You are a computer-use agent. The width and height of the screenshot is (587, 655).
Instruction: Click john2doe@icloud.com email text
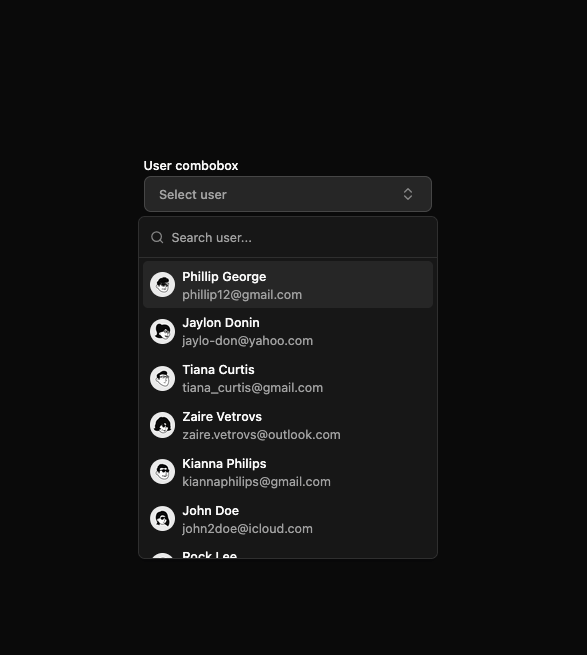247,529
